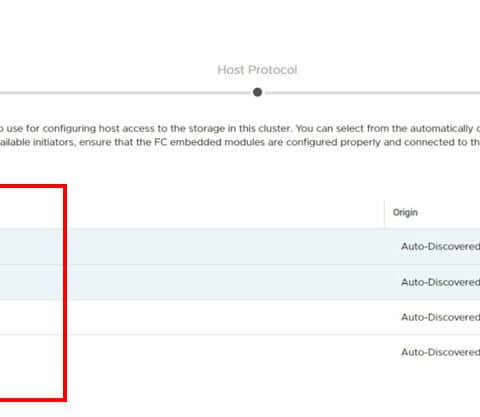This screenshot has height=417, width=480.
Task: Select the fourth initiator row in table
Action: point(240,352)
